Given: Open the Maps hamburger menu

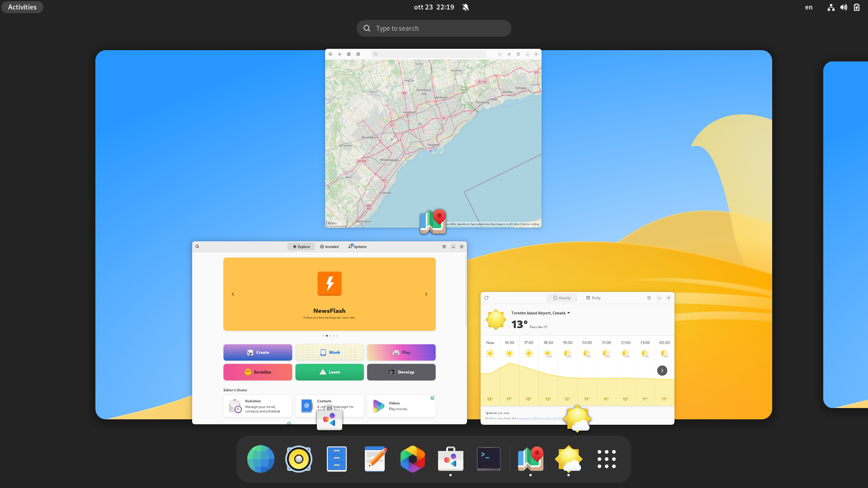Looking at the screenshot, I should [519, 54].
